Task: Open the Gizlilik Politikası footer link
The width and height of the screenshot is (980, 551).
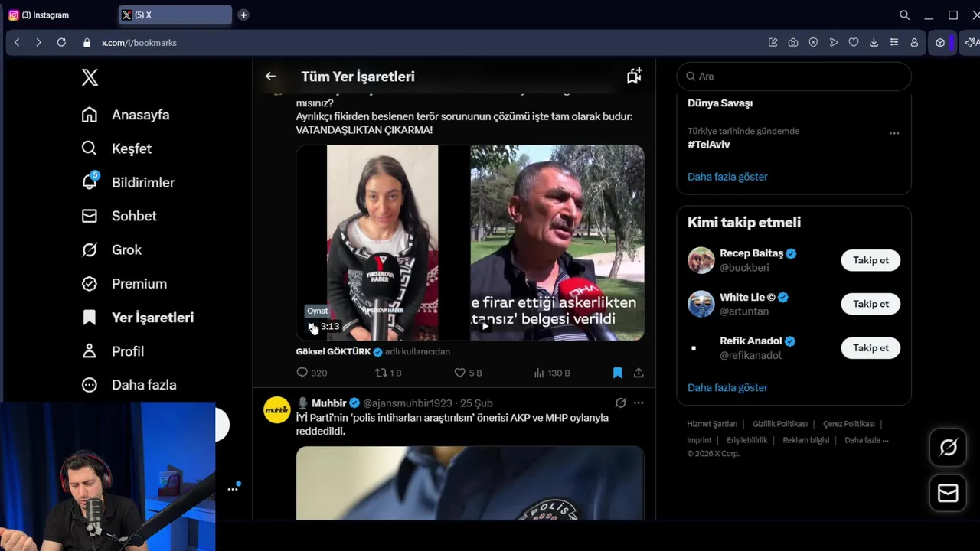Action: coord(779,424)
